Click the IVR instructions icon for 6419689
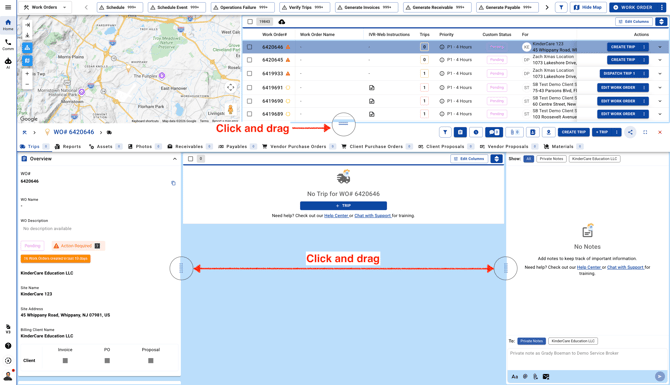The width and height of the screenshot is (670, 385). tap(371, 114)
